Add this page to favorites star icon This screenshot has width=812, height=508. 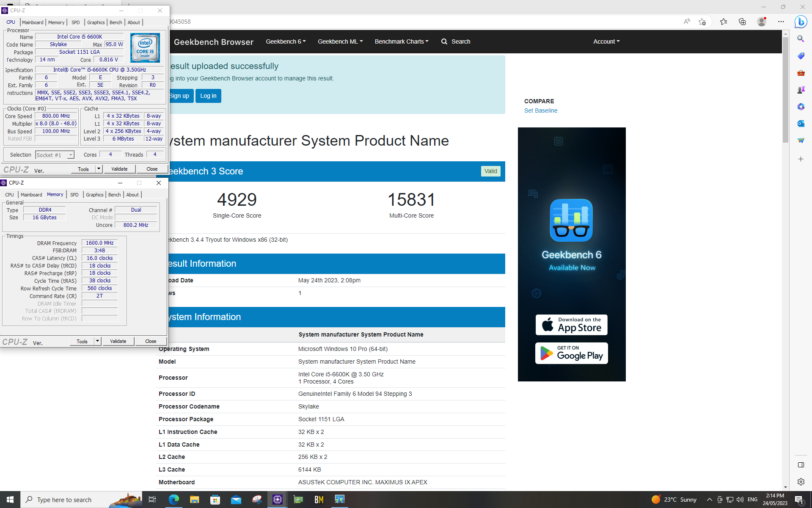pos(702,22)
